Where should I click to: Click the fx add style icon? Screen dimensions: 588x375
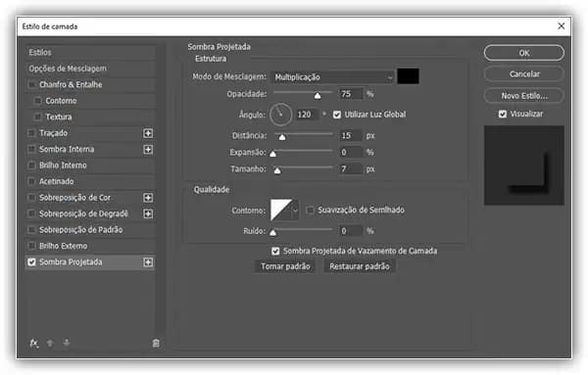(33, 343)
